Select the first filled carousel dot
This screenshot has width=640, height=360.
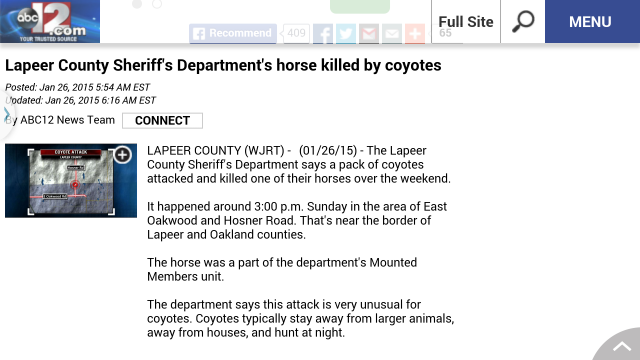click(137, 4)
